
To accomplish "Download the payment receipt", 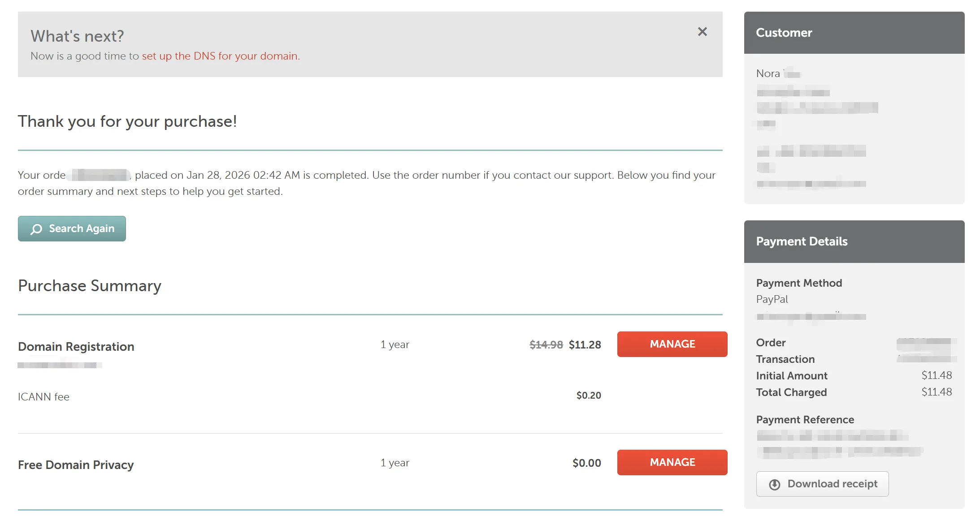I will click(822, 484).
